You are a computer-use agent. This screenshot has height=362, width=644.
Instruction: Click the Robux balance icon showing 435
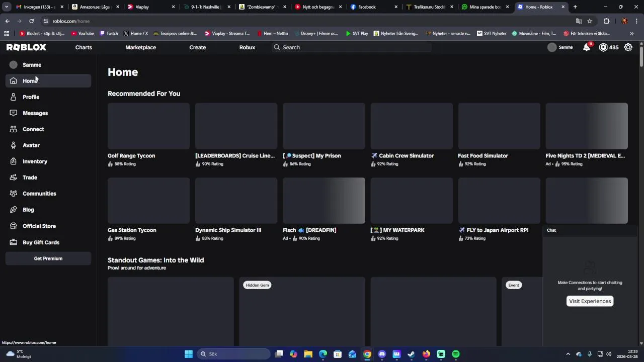pos(603,47)
